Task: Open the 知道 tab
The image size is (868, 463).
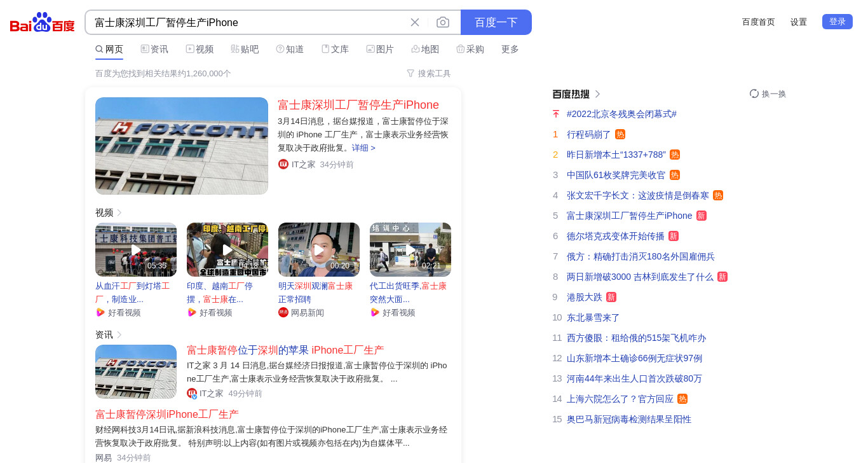Action: click(290, 49)
